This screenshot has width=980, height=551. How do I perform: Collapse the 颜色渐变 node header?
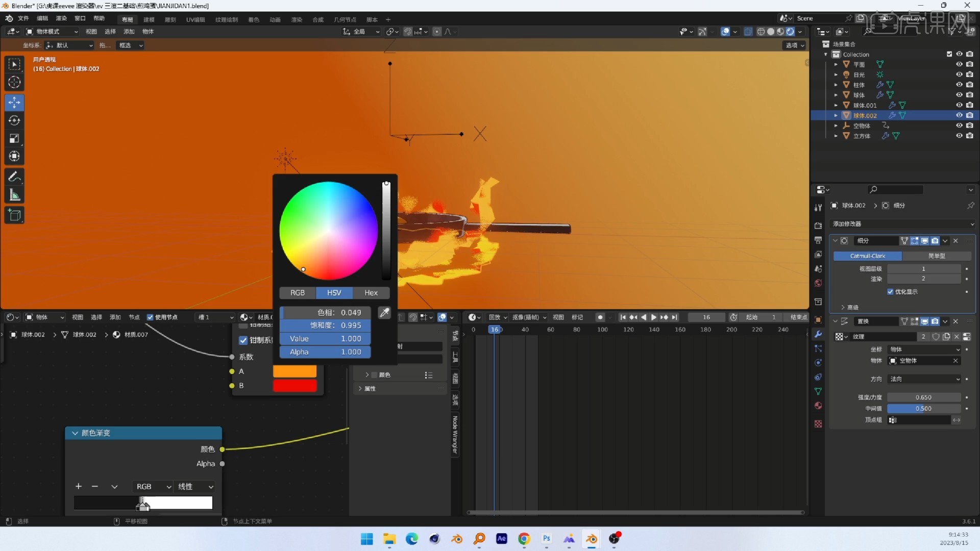75,433
